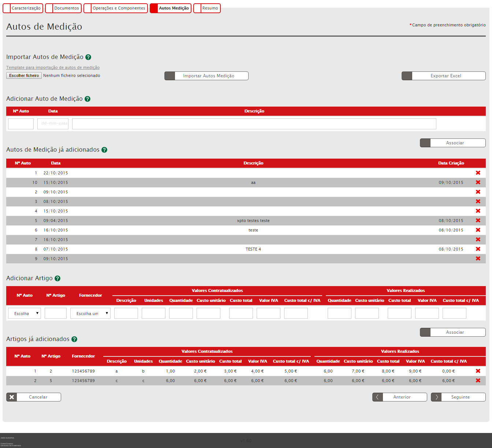This screenshot has width=492, height=448.
Task: Focus the realizados Quantidade input
Action: tap(339, 313)
